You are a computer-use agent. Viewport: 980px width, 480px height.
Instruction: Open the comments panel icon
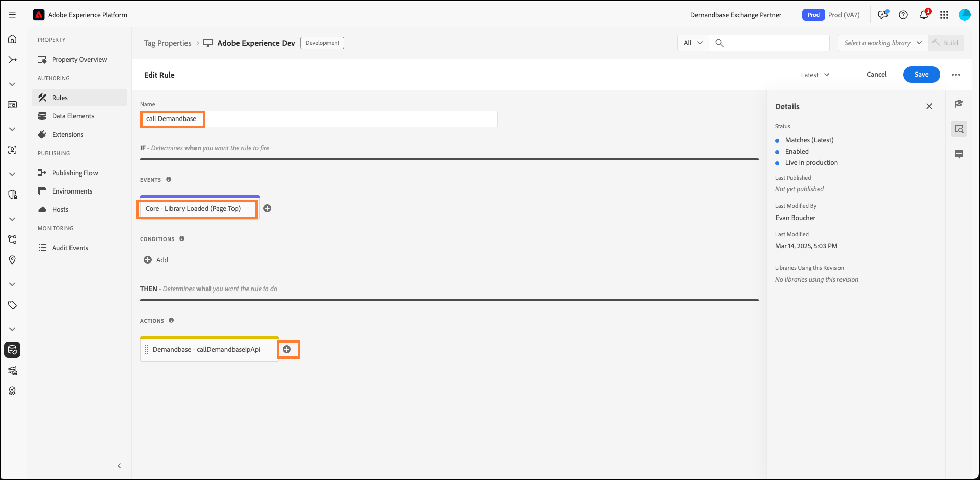pyautogui.click(x=959, y=154)
